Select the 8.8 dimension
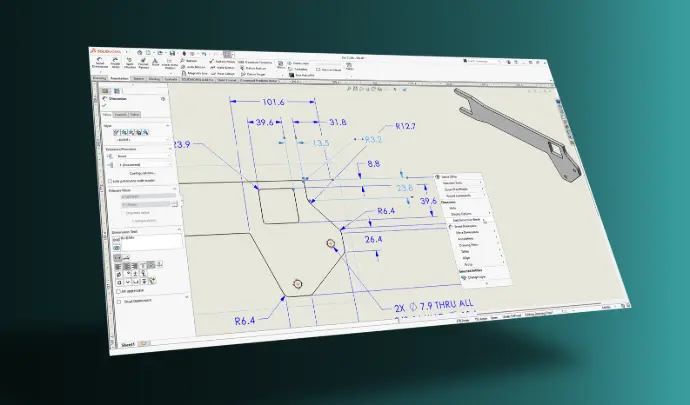The image size is (690, 405). pos(373,164)
